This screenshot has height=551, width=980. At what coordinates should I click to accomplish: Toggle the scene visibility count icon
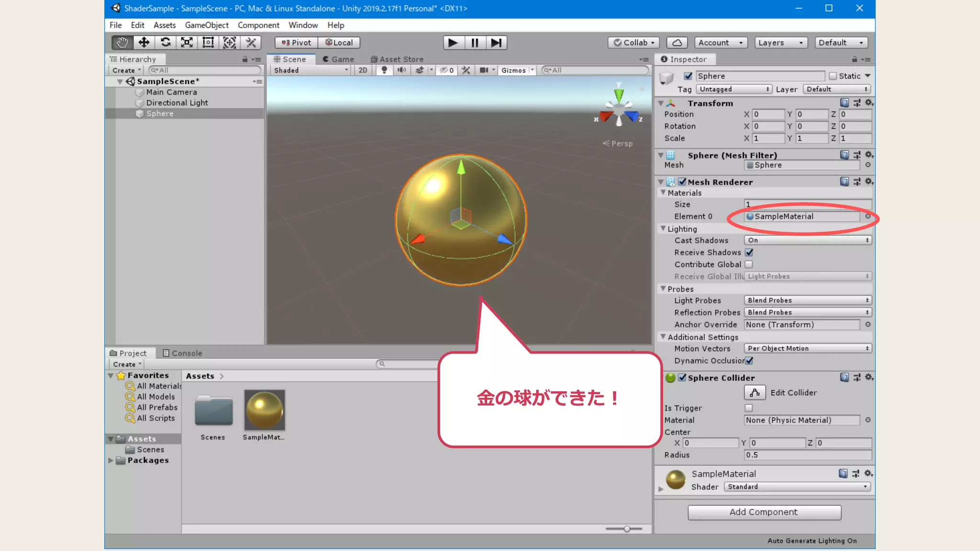point(446,70)
